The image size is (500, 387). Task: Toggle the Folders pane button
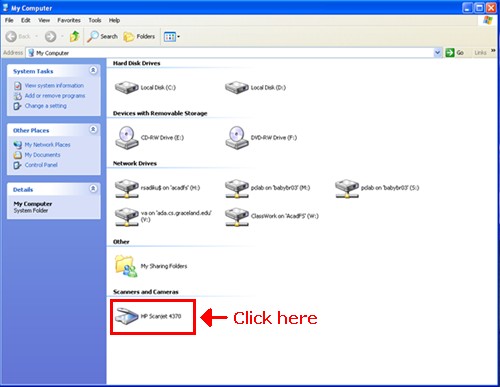[x=139, y=36]
